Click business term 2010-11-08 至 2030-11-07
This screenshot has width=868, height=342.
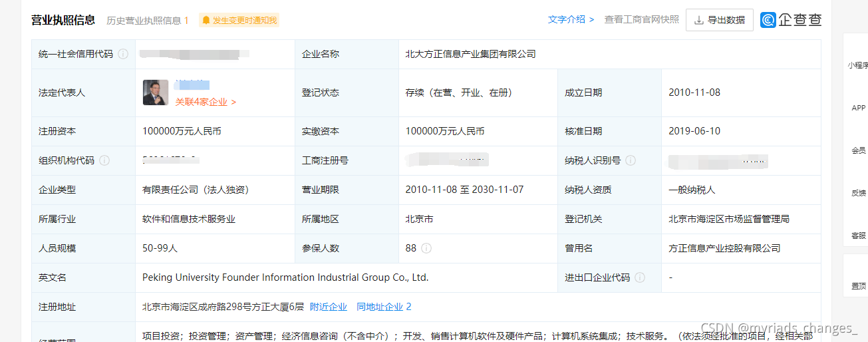click(x=464, y=190)
